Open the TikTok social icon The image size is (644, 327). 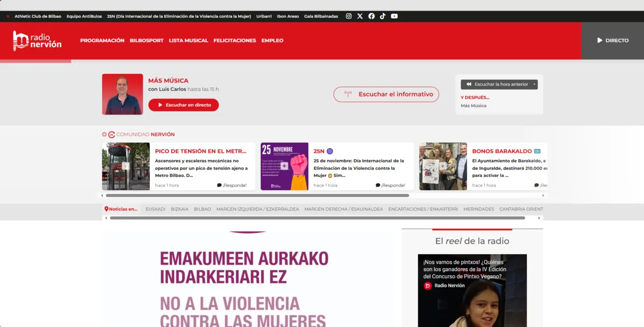point(383,16)
